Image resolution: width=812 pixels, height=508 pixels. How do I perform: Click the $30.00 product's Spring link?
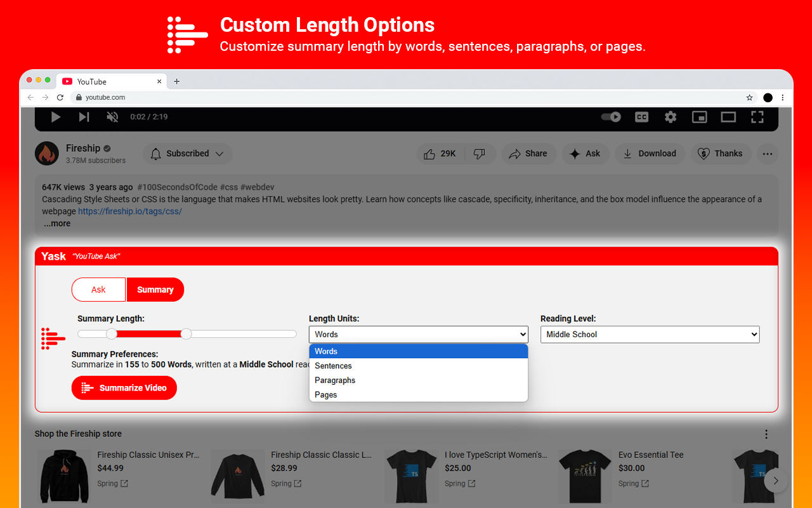(x=634, y=484)
